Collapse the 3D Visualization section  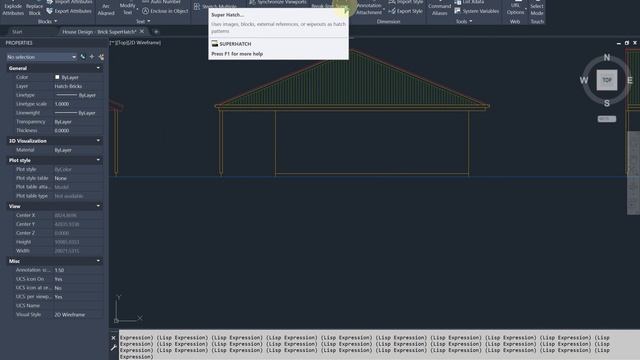98,141
